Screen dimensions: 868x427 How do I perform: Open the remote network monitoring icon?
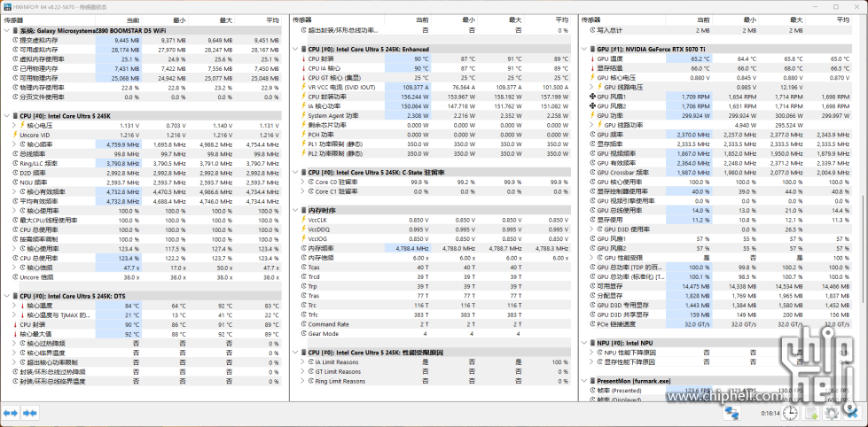731,413
